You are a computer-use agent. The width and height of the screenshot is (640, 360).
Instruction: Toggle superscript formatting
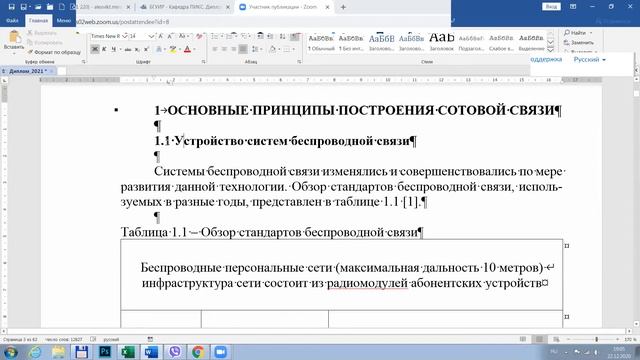tap(146, 49)
